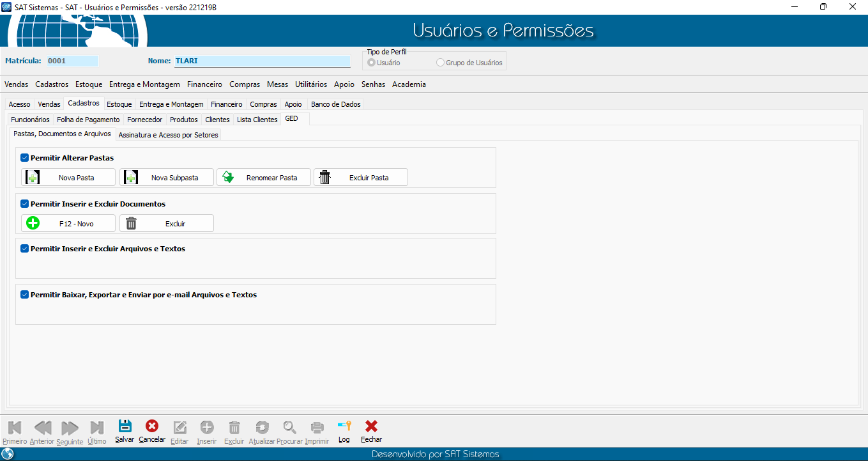Toggle Permitir Inserir e Excluir Documentos checkbox
This screenshot has height=461, width=868.
coord(25,204)
